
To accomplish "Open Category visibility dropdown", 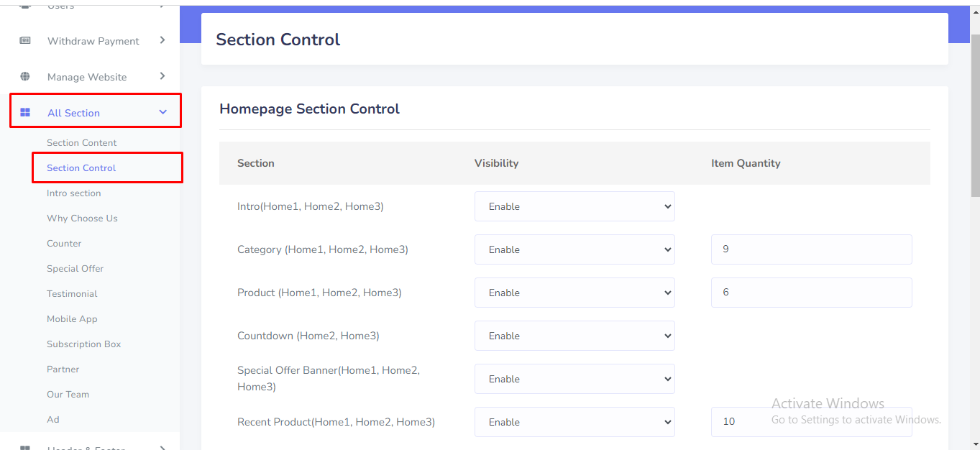I will (574, 249).
